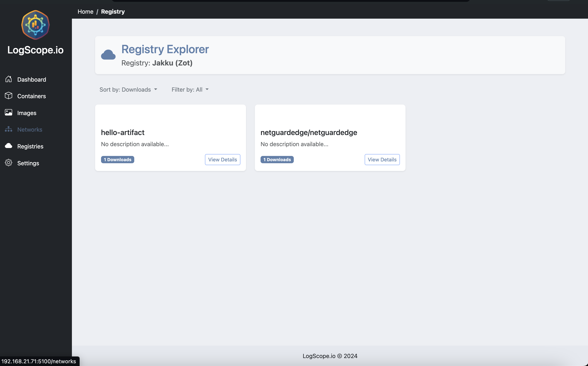
Task: Click the Registry Explorer heading
Action: click(x=165, y=49)
